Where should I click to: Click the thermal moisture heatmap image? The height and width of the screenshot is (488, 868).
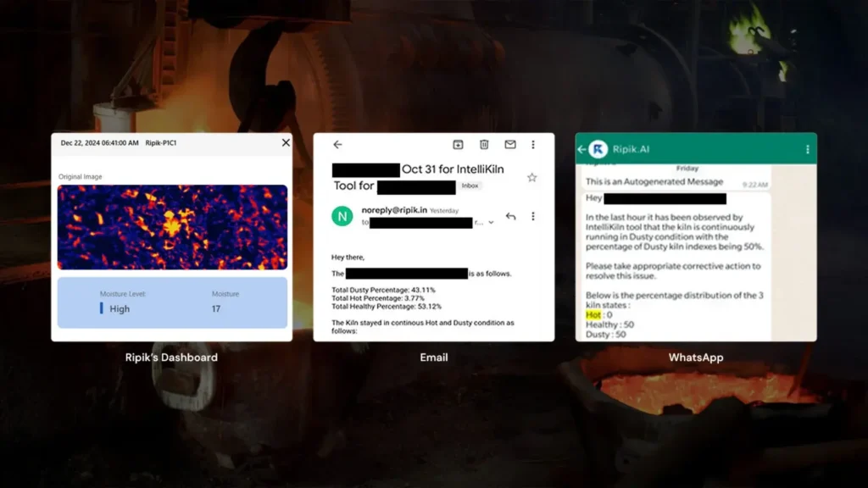[172, 227]
